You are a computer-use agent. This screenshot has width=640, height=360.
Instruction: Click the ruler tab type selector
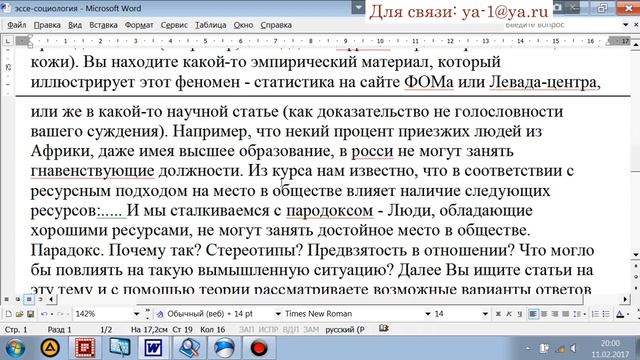point(8,41)
